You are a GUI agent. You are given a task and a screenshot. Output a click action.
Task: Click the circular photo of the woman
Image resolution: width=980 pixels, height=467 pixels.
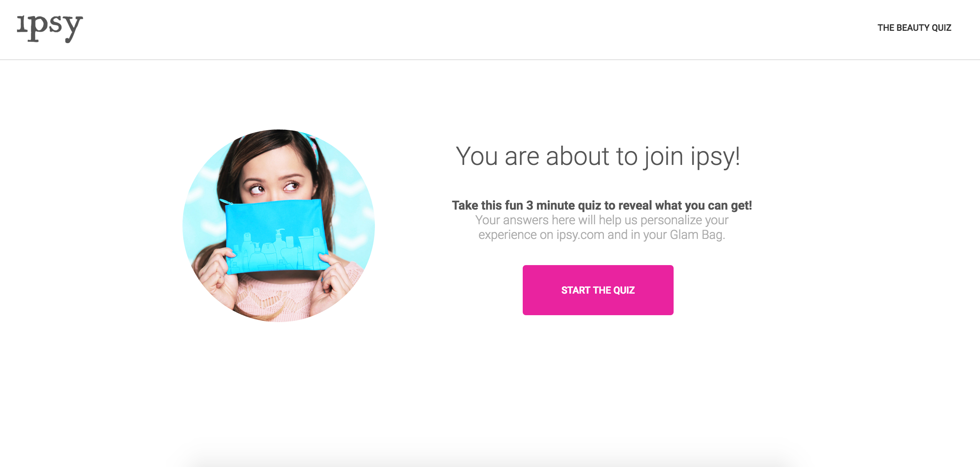pyautogui.click(x=279, y=226)
